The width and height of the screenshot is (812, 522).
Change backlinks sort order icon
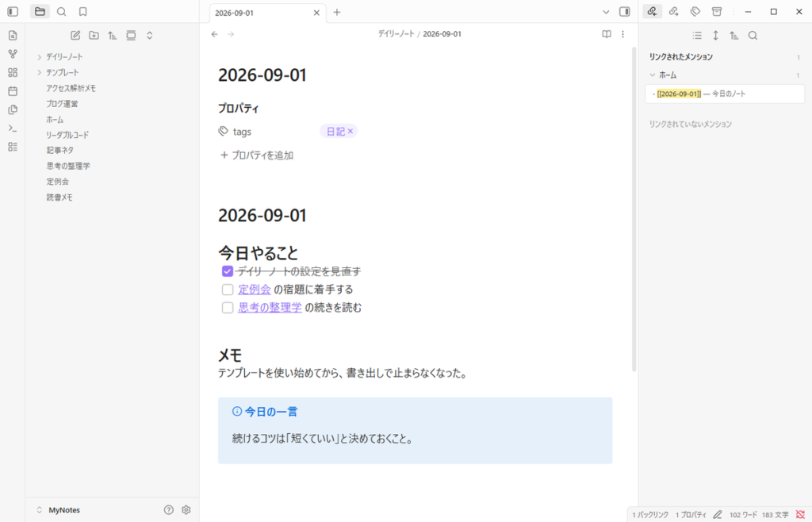(x=733, y=35)
